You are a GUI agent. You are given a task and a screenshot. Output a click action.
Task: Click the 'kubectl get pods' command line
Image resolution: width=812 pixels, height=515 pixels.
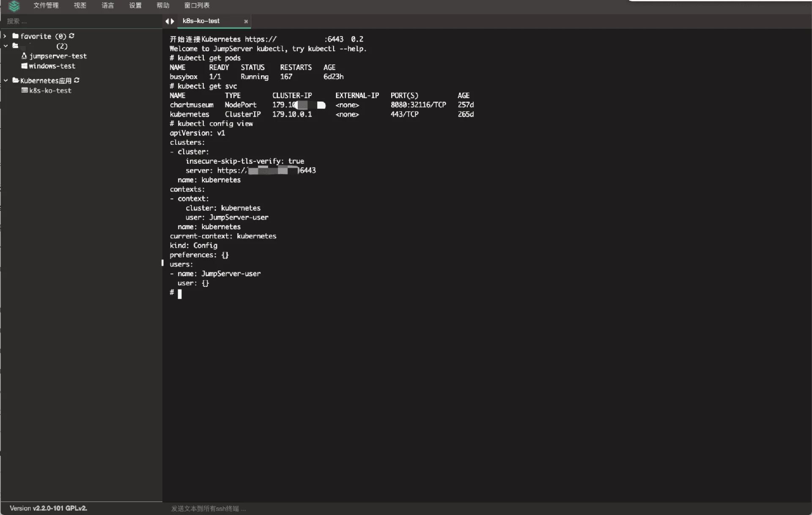click(205, 58)
